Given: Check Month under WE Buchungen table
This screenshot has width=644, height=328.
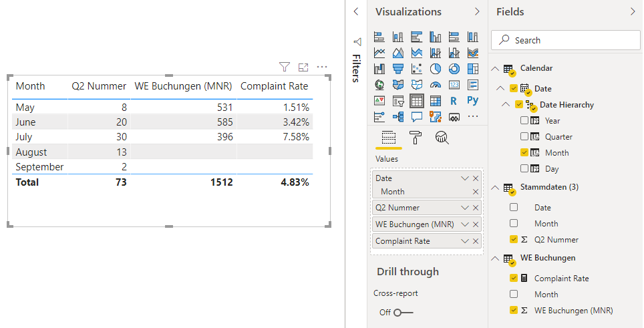Looking at the screenshot, I should coord(513,294).
